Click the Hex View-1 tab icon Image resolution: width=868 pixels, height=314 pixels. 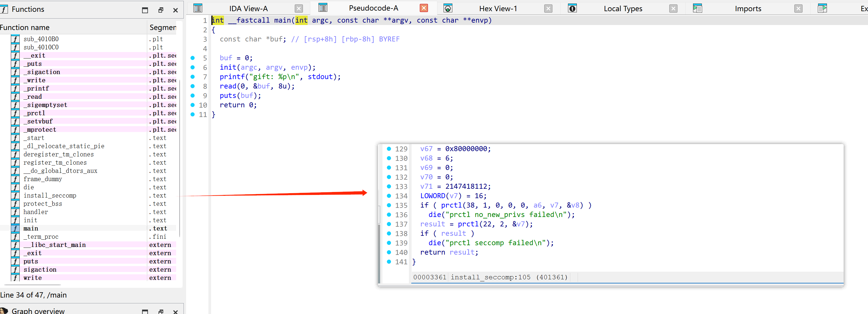[x=448, y=9]
